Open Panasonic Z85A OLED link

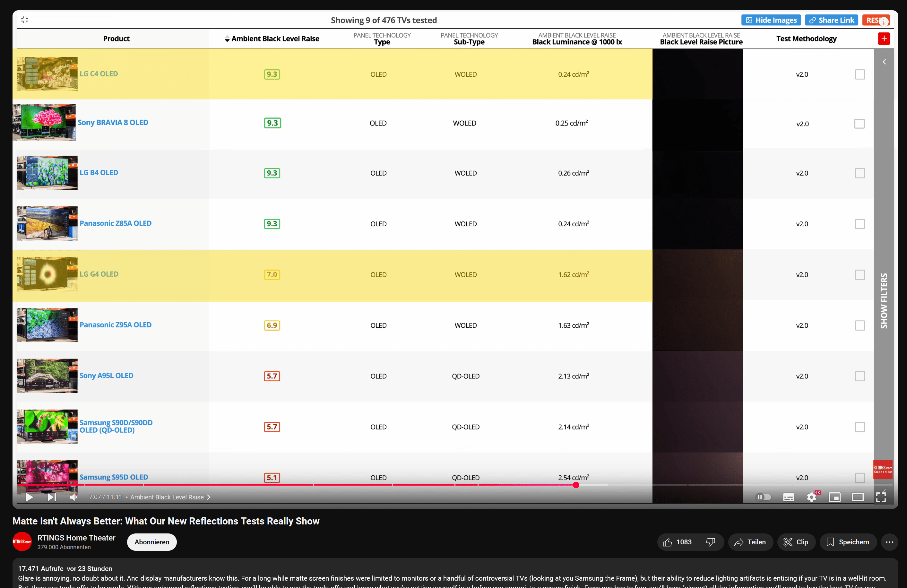tap(116, 223)
